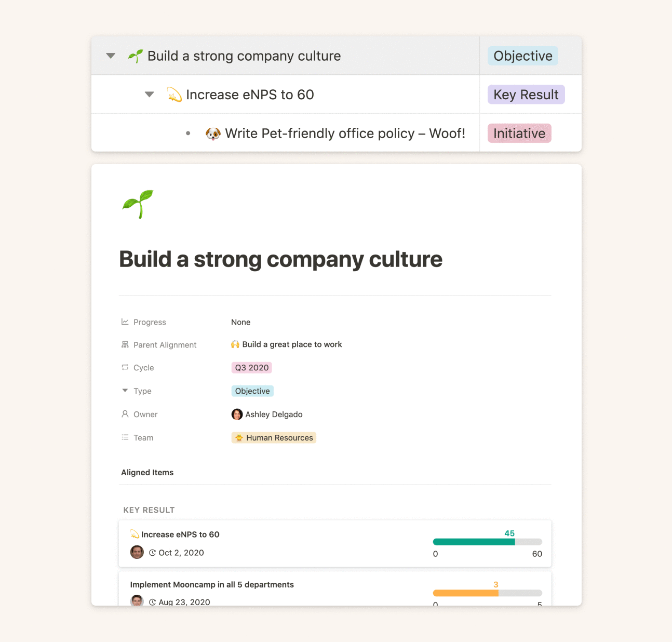The width and height of the screenshot is (672, 642).
Task: Click the Cycle repeat icon
Action: tap(125, 367)
